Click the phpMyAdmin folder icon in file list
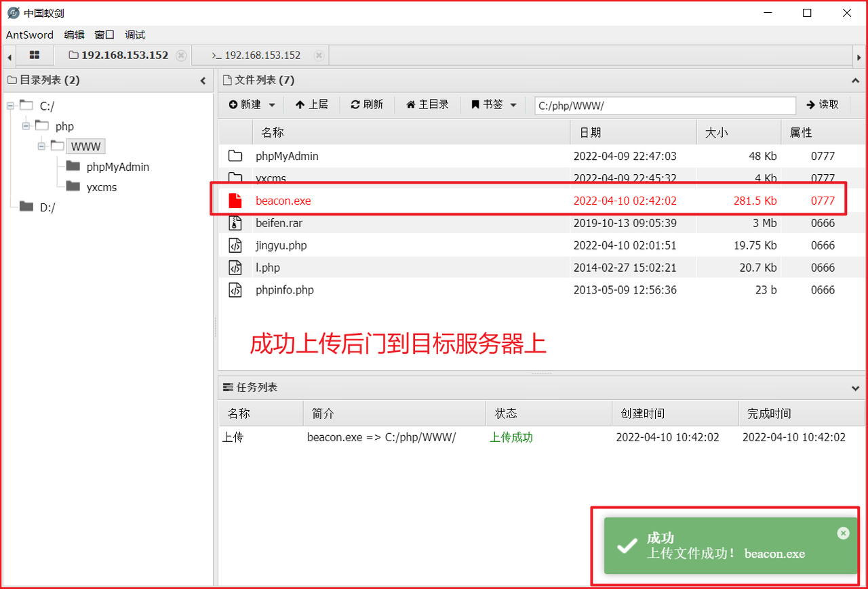Image resolution: width=868 pixels, height=589 pixels. tap(235, 156)
